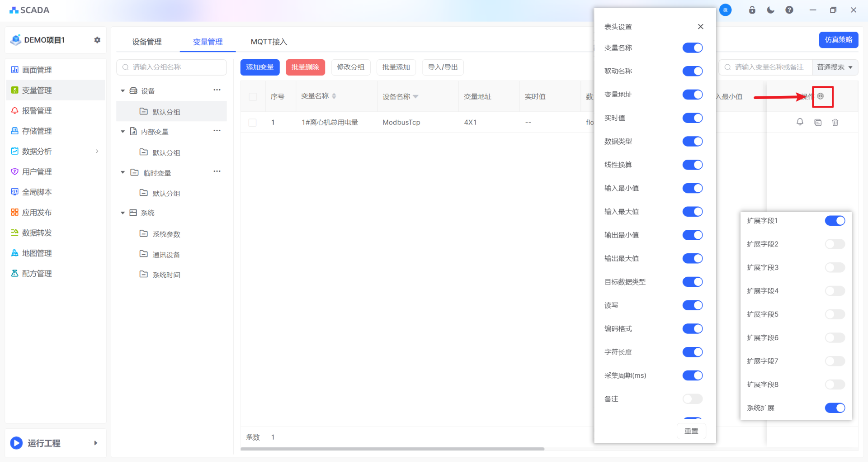Click the group name search field

click(172, 67)
